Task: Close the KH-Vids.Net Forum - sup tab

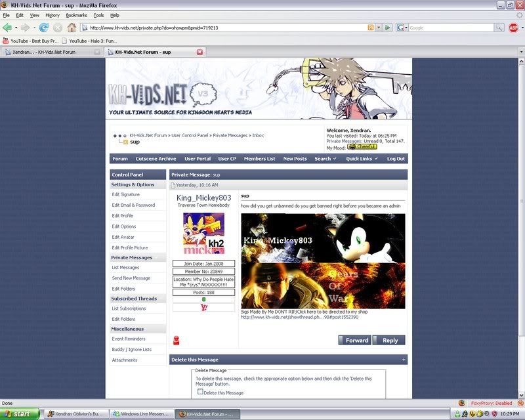Action: click(199, 52)
